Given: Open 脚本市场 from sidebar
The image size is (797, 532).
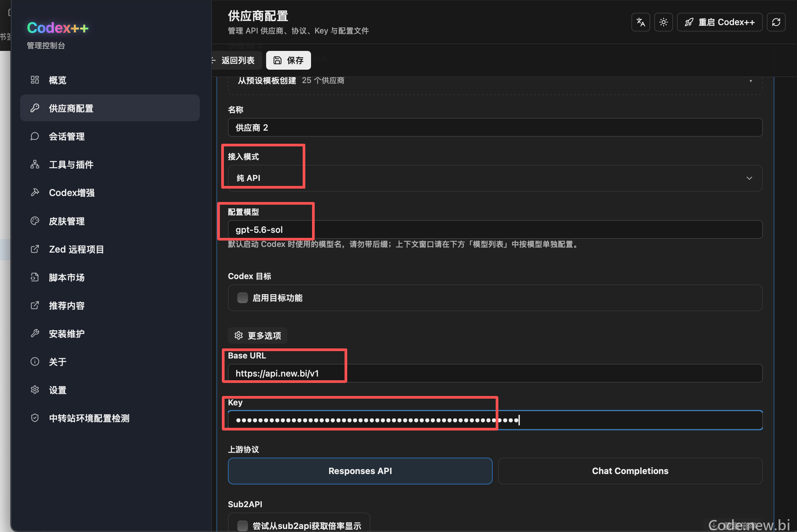Looking at the screenshot, I should [110, 277].
